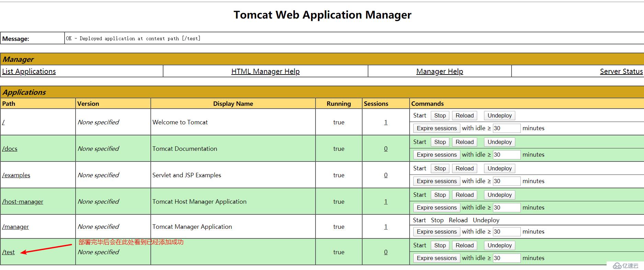Edit idle minutes field for /examples row
The image size is (644, 270).
point(507,181)
